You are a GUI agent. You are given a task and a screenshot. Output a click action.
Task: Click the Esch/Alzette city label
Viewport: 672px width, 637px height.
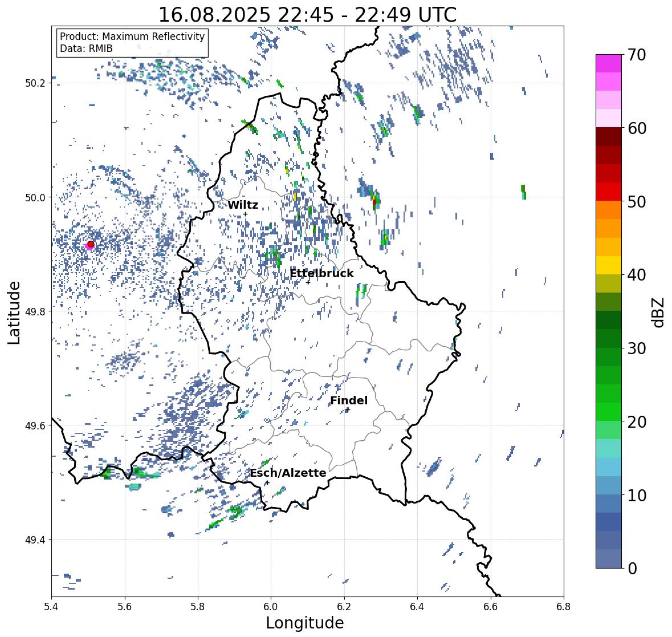(x=288, y=473)
